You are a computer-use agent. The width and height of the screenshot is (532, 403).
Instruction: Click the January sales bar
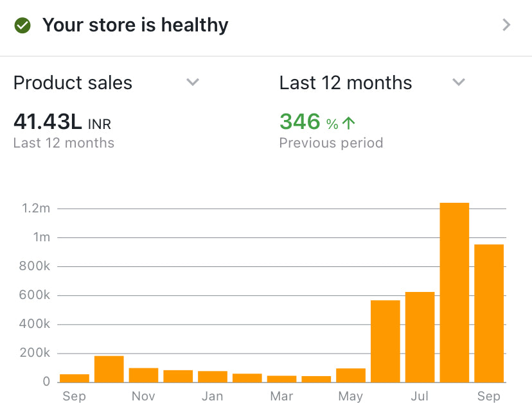coord(213,377)
